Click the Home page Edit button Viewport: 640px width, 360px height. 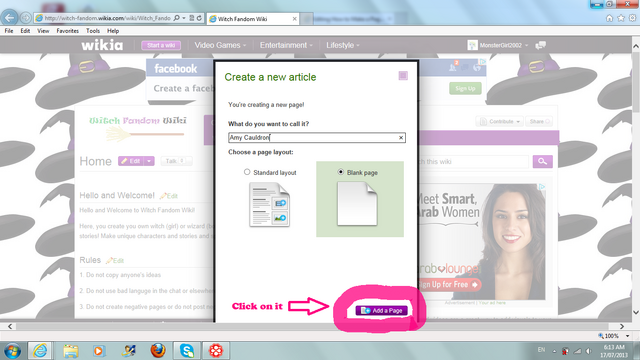click(131, 161)
